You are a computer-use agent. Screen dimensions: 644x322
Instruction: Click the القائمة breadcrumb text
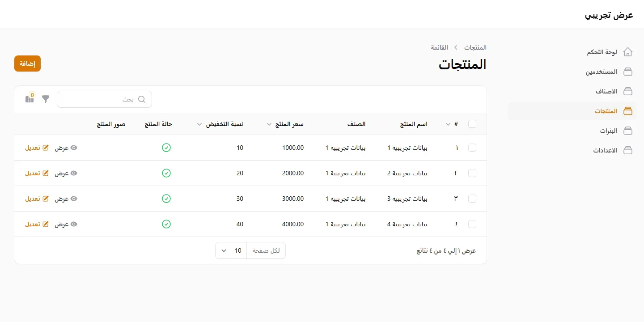click(x=440, y=47)
